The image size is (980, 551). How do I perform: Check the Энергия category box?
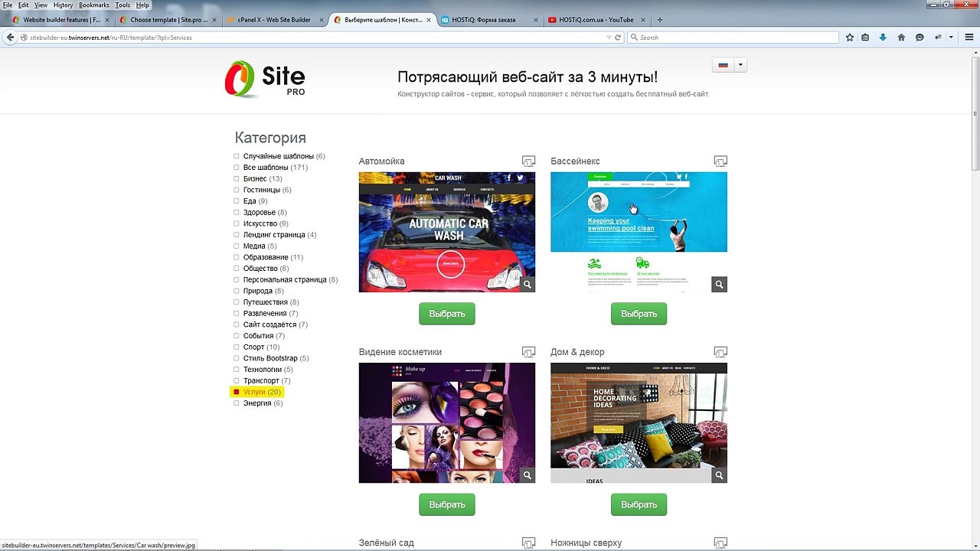click(237, 403)
